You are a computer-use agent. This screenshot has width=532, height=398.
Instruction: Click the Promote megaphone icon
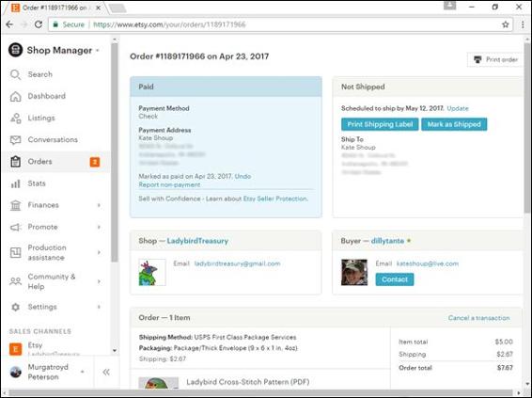[15, 227]
